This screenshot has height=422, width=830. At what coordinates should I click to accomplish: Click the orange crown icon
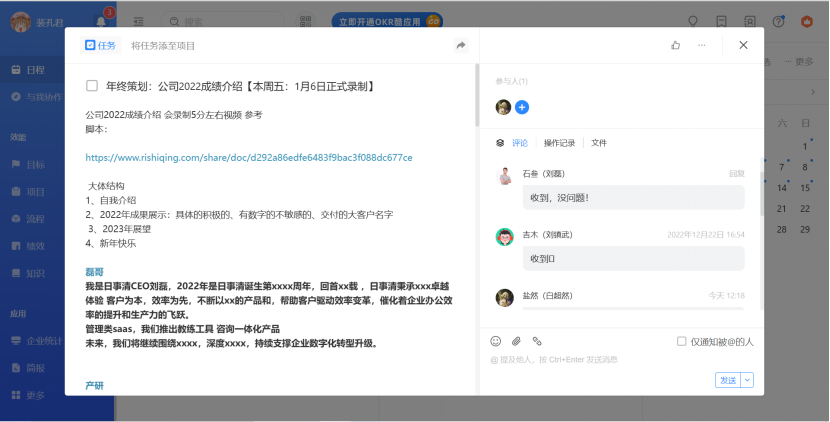pos(807,22)
